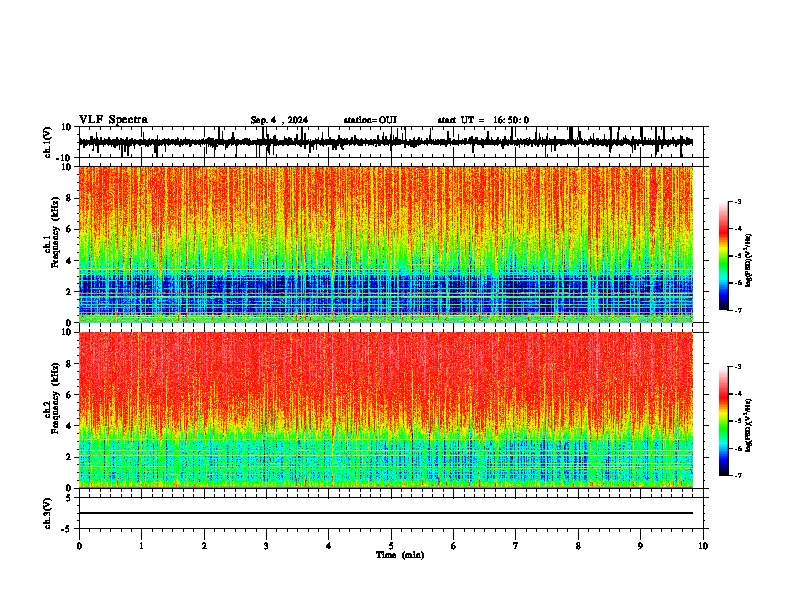Click time axis tick label "2"

click(204, 546)
